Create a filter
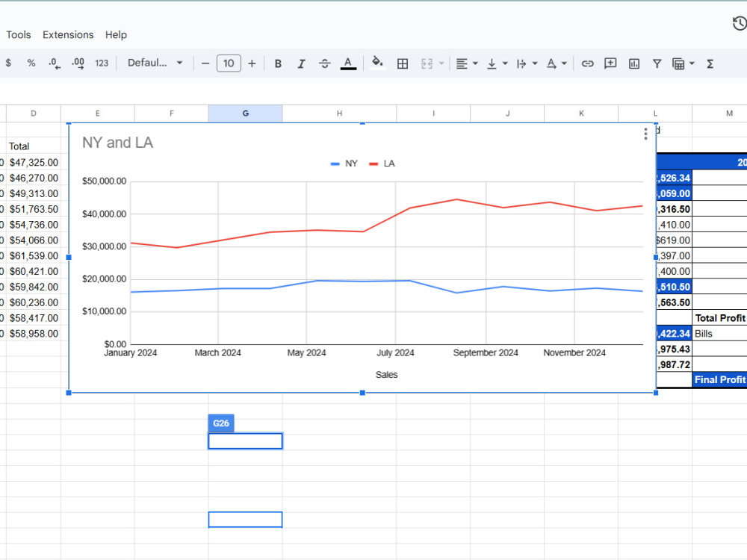Image resolution: width=747 pixels, height=560 pixels. [657, 63]
